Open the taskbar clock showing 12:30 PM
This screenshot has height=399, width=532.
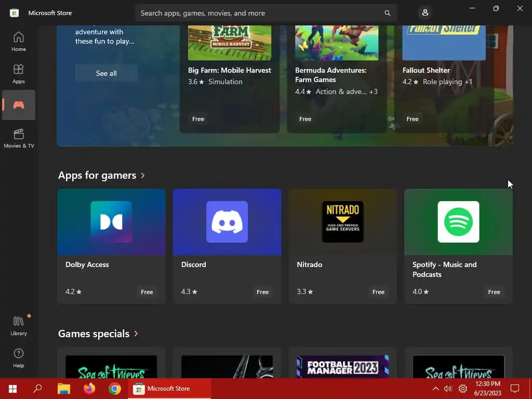[487, 389]
